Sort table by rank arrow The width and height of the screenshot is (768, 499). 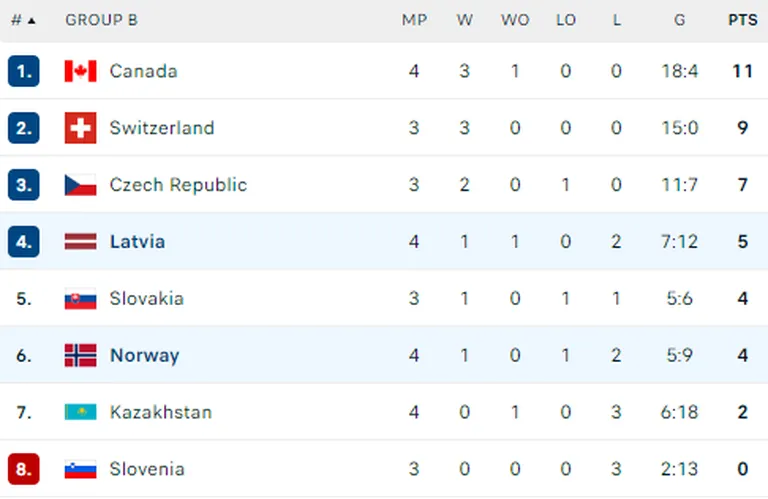[x=31, y=21]
